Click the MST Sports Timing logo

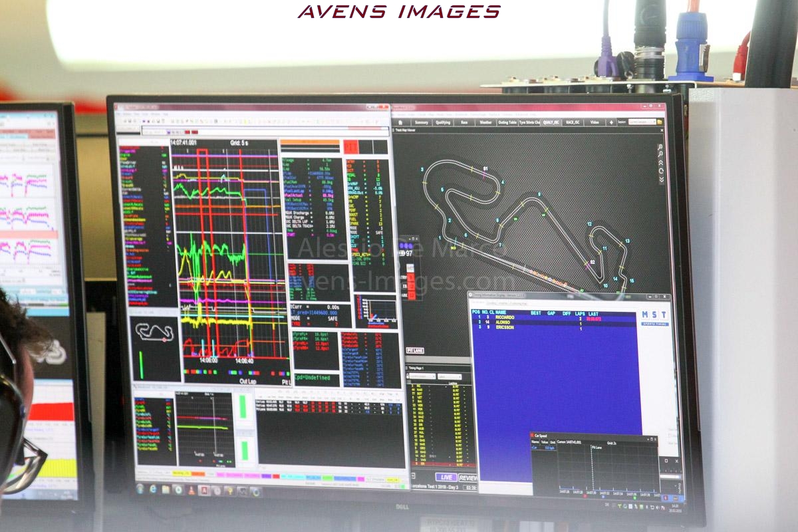[x=654, y=318]
